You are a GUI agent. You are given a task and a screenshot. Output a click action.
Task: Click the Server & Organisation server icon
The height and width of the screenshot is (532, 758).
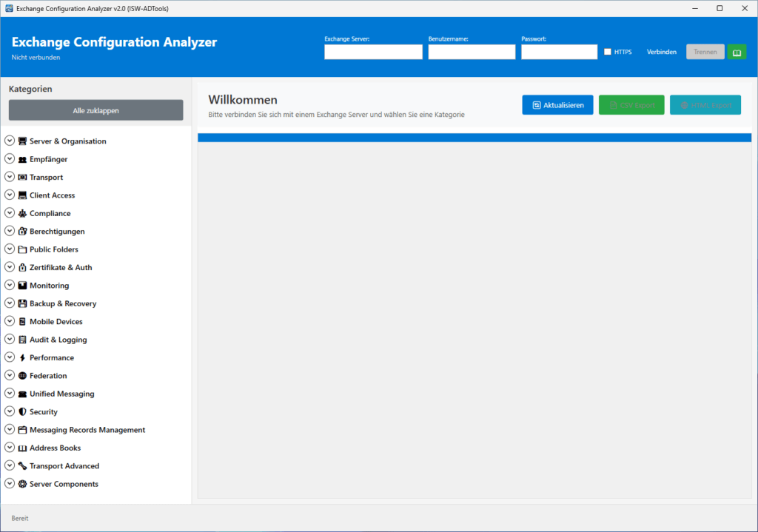click(23, 140)
